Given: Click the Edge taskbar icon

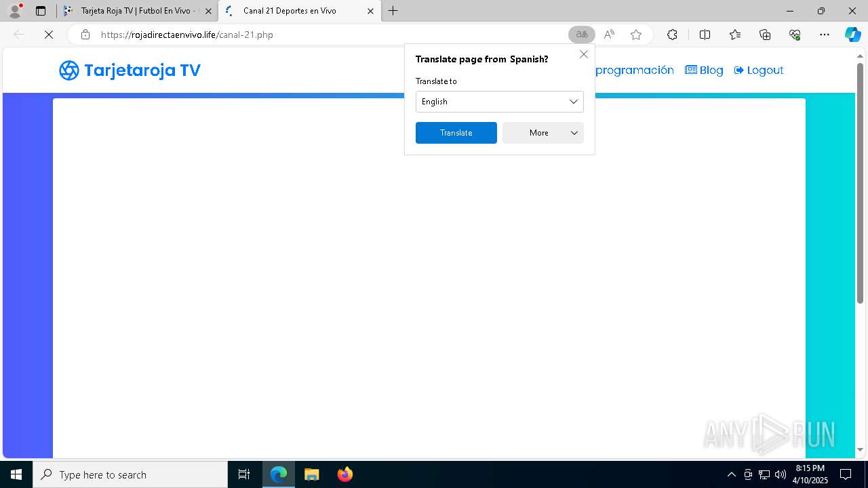Looking at the screenshot, I should pyautogui.click(x=279, y=474).
